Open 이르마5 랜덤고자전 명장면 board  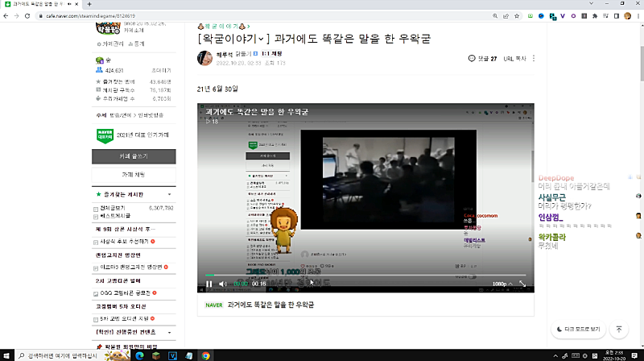pyautogui.click(x=131, y=268)
